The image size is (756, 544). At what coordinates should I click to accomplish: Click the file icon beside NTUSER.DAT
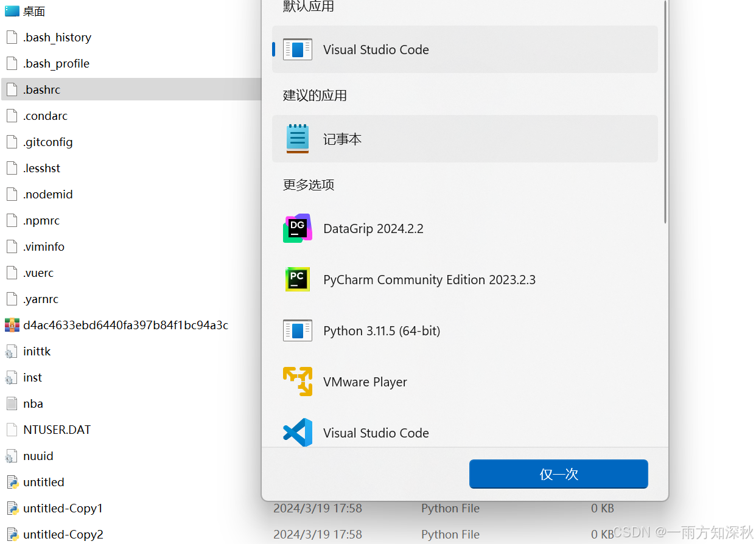[x=12, y=430]
